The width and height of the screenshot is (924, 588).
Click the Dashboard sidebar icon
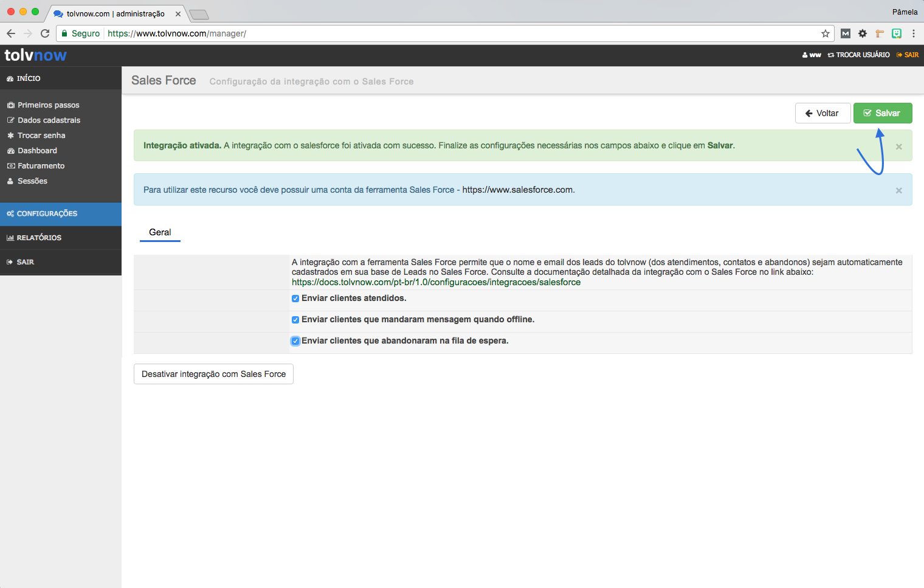(10, 151)
